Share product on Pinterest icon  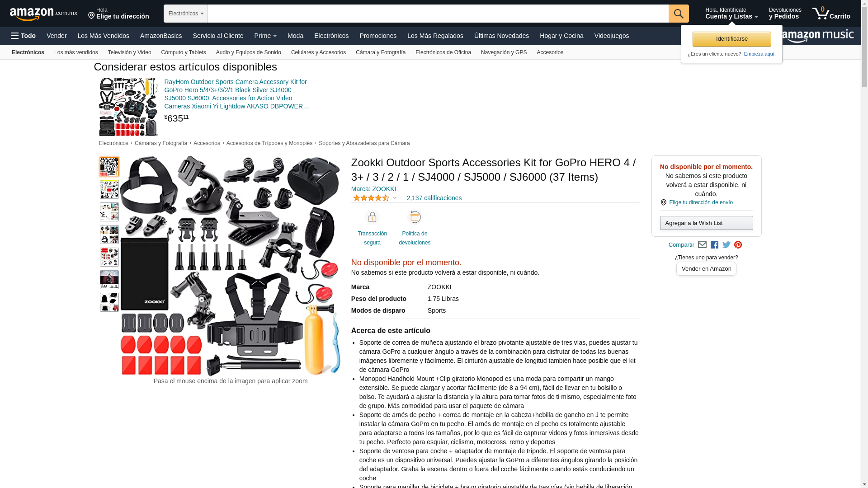point(738,245)
